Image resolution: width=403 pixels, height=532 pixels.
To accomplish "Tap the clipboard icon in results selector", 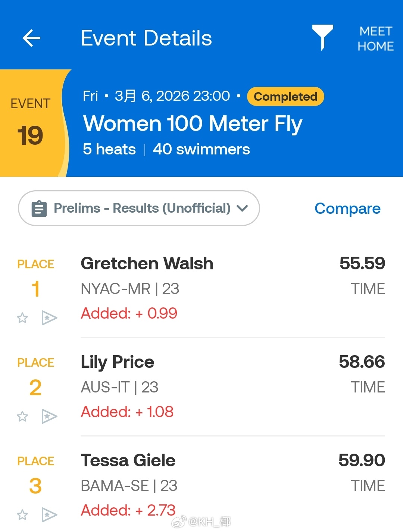I will click(x=39, y=209).
